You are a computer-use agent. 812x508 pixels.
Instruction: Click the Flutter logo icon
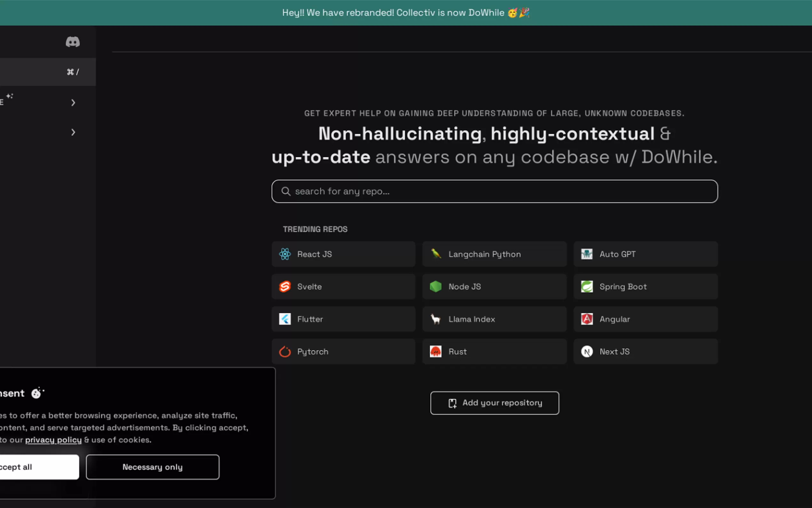tap(285, 319)
